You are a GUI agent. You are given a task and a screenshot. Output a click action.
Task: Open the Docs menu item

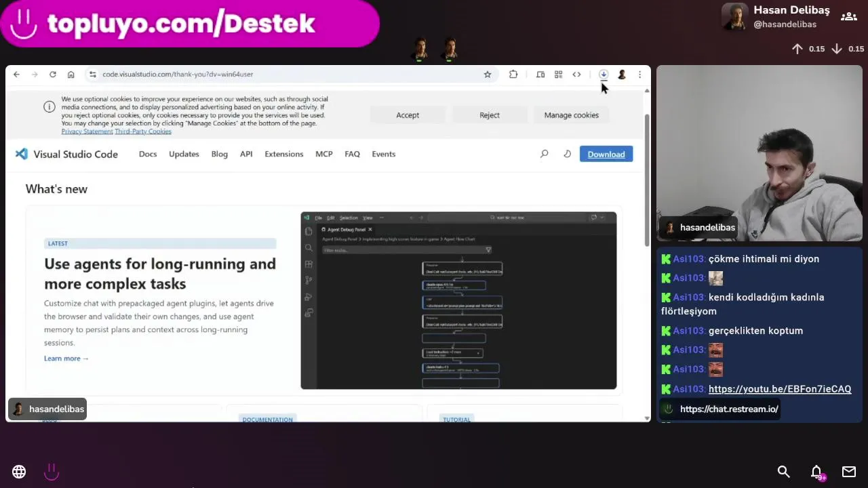[x=148, y=154]
